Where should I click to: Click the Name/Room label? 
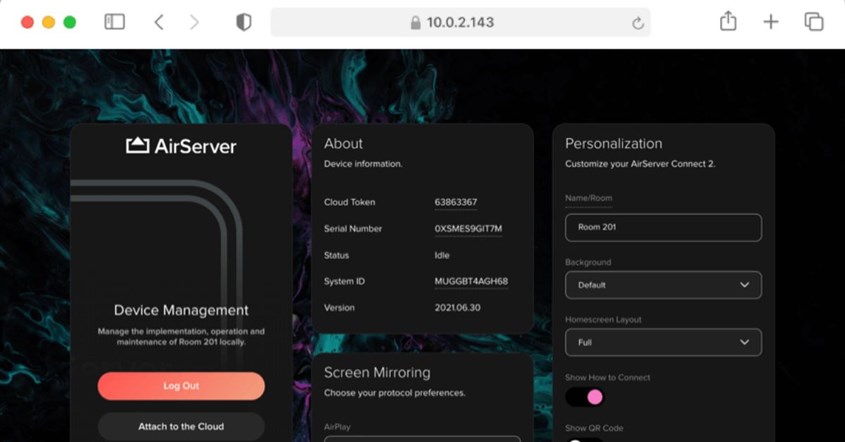point(588,198)
